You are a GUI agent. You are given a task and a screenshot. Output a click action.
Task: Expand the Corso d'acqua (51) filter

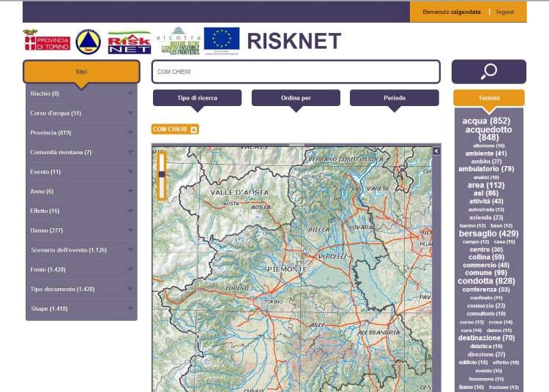click(x=81, y=113)
